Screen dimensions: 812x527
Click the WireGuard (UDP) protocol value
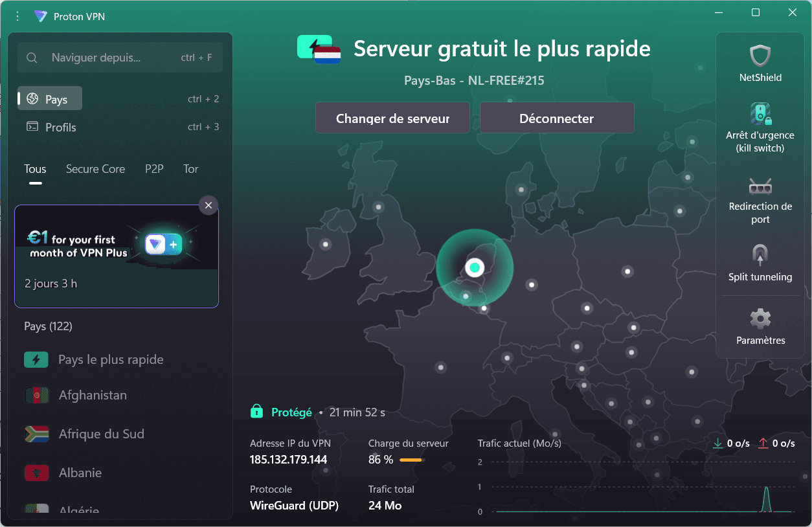(294, 506)
